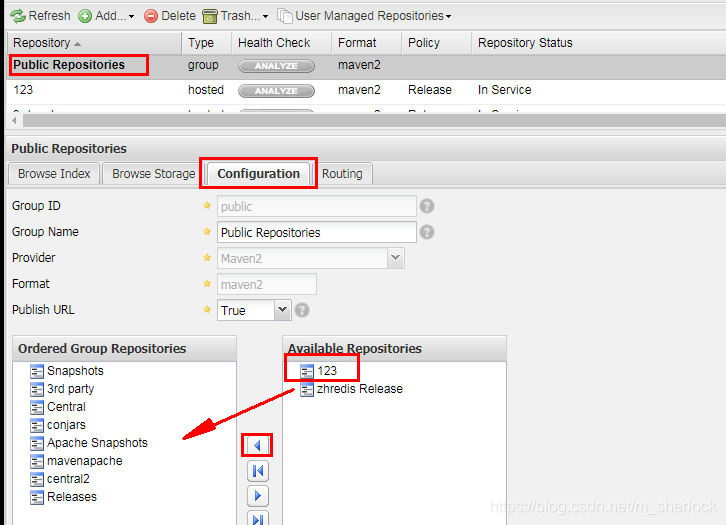The height and width of the screenshot is (525, 726).
Task: Select Releases repository item
Action: pos(72,497)
